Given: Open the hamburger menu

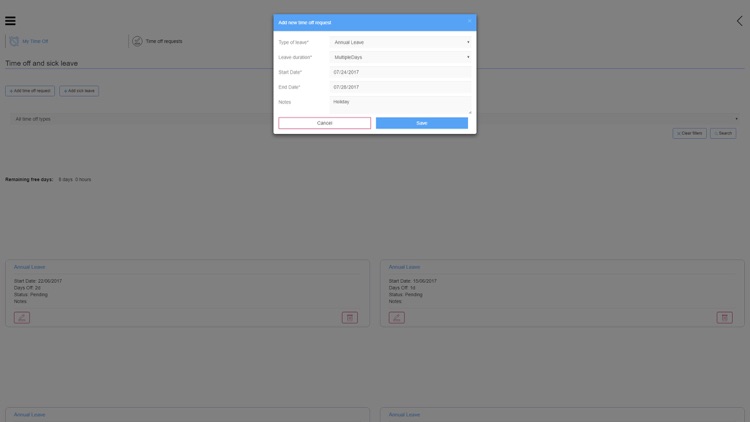Looking at the screenshot, I should click(x=10, y=21).
